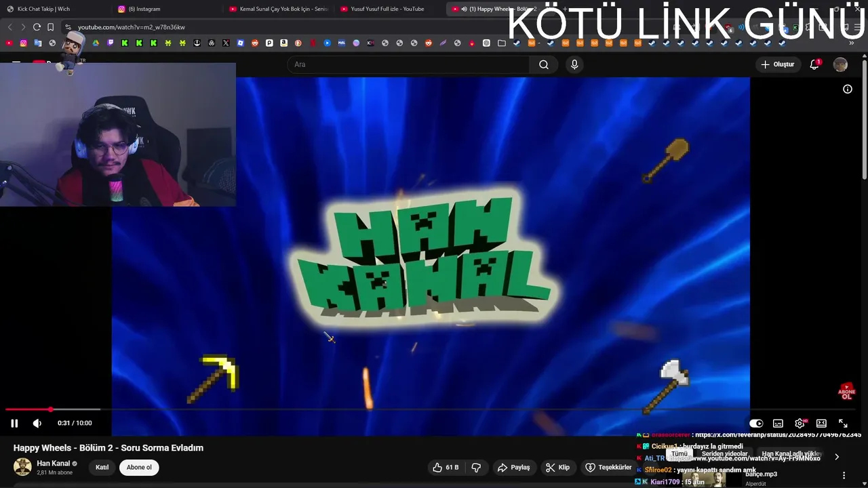Open the MAL bookmark icon

(341, 43)
